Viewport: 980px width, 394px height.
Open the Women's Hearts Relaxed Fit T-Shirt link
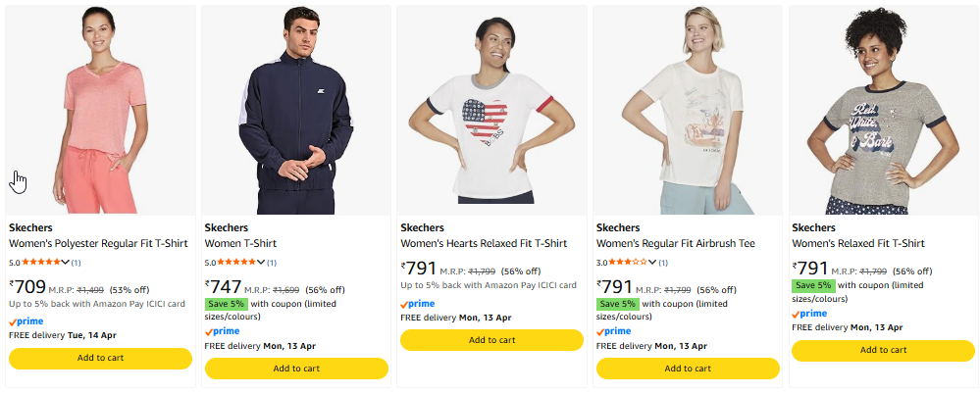pyautogui.click(x=484, y=243)
